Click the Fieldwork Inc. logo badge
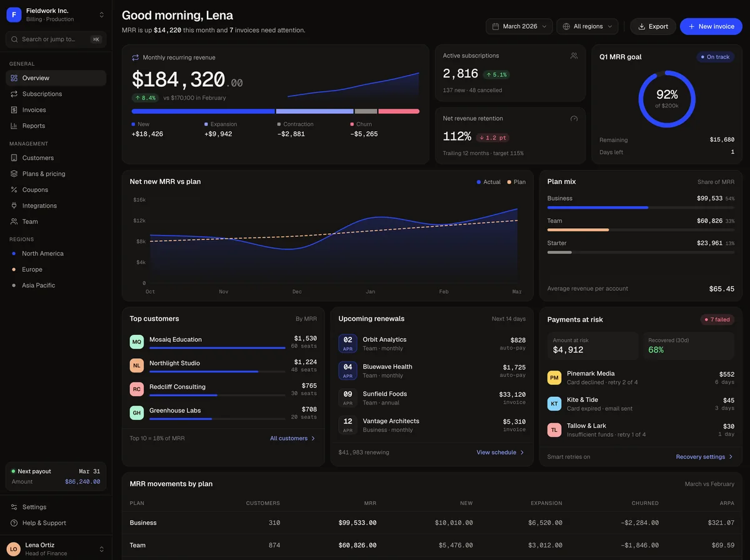 click(14, 14)
